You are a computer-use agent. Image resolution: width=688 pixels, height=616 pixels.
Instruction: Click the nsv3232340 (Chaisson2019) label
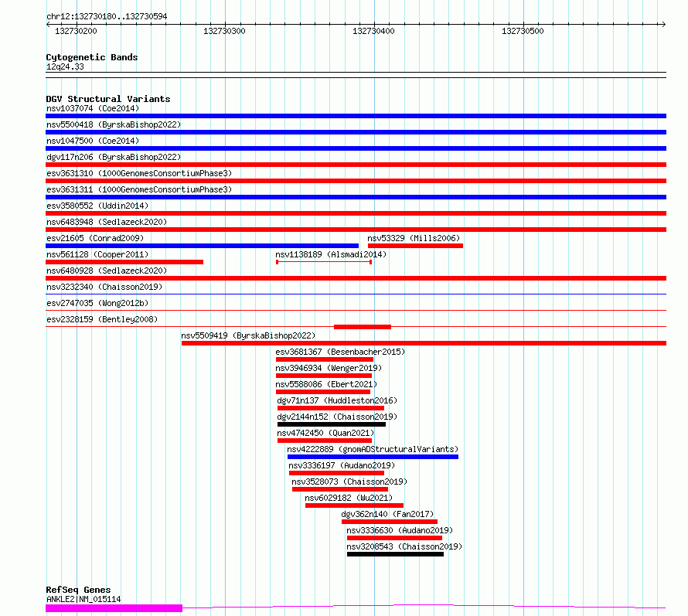pyautogui.click(x=104, y=287)
